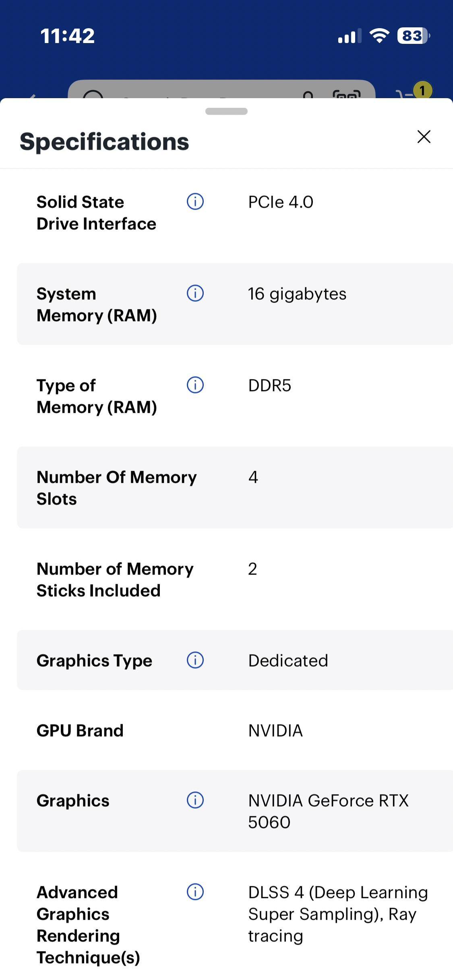Viewport: 453px width, 980px height.
Task: Tap the battery indicator in status bar
Action: (x=413, y=36)
